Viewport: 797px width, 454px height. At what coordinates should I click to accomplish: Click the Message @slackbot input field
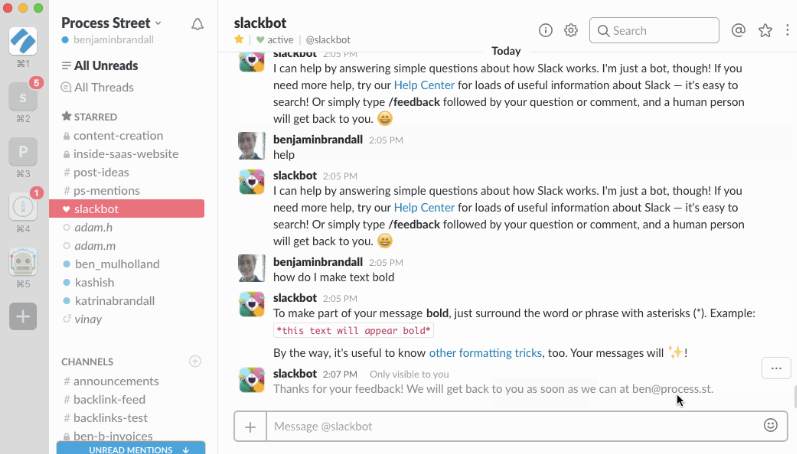(x=512, y=426)
